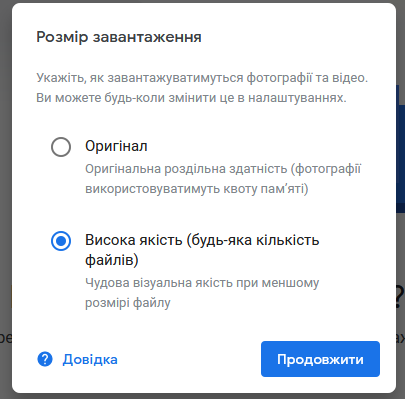Click the dimmed blue banner behind the dialog
Image resolution: width=405 pixels, height=399 pixels.
(x=400, y=149)
